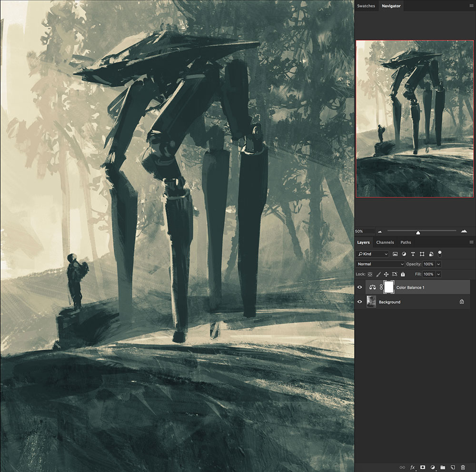Select Color Balance 1 layer mask thumbnail

(x=389, y=287)
